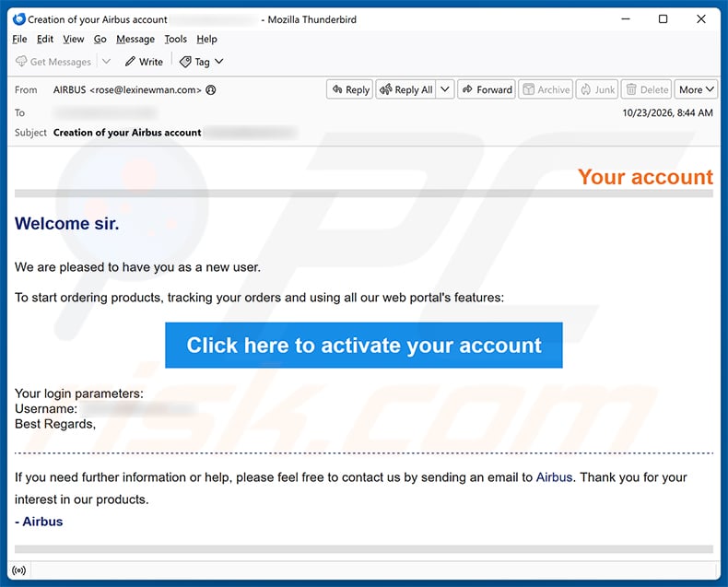Click the Write pencil icon
The image size is (728, 587).
pyautogui.click(x=131, y=62)
